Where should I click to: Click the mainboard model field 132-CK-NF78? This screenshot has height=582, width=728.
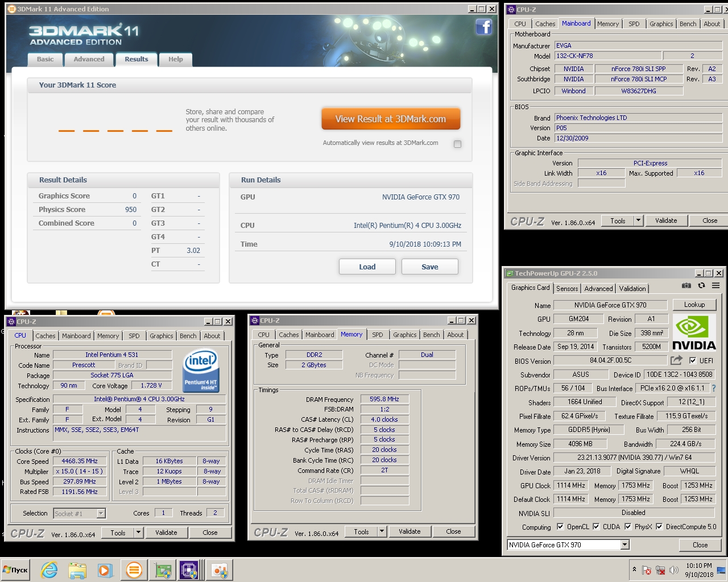coord(608,56)
